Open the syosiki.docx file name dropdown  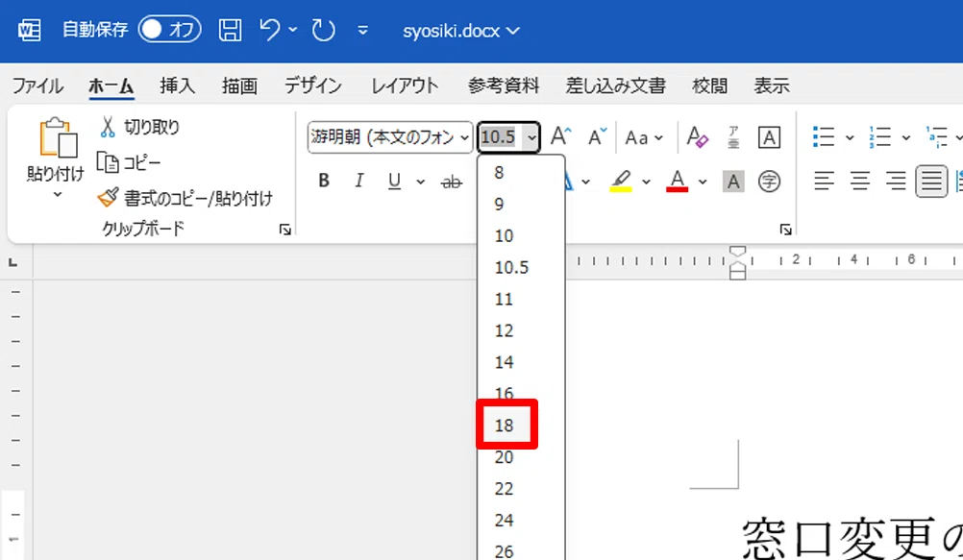pyautogui.click(x=461, y=30)
